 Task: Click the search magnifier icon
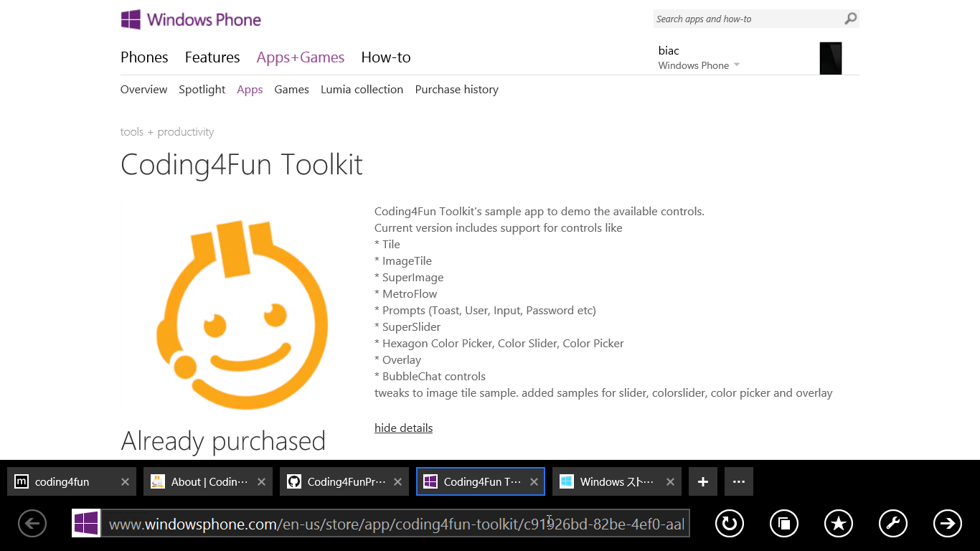[x=850, y=19]
